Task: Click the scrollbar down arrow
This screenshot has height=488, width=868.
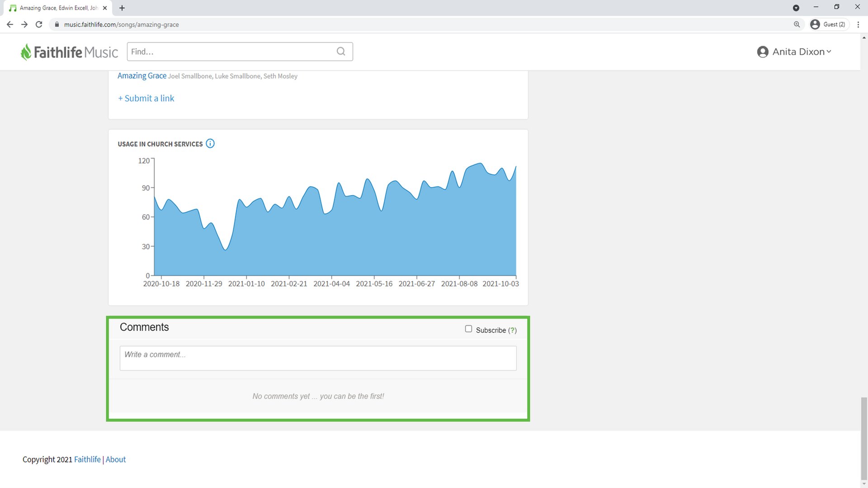Action: (864, 484)
